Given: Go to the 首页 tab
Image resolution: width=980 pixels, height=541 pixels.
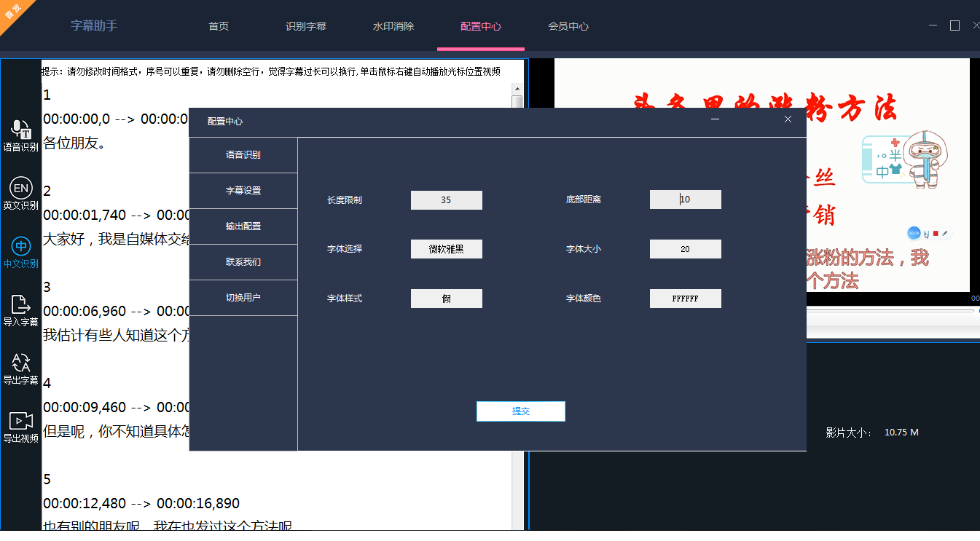Looking at the screenshot, I should pos(219,26).
